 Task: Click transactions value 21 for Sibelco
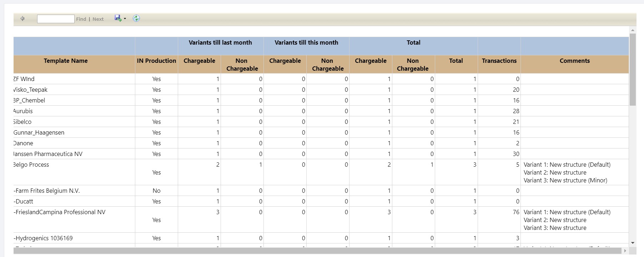[516, 122]
